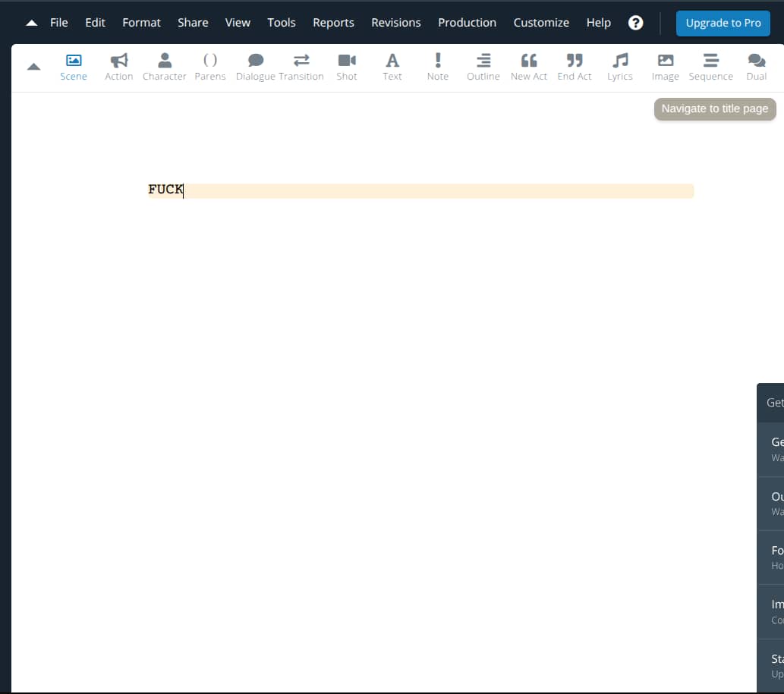Open the Edit menu
This screenshot has width=784, height=694.
95,23
